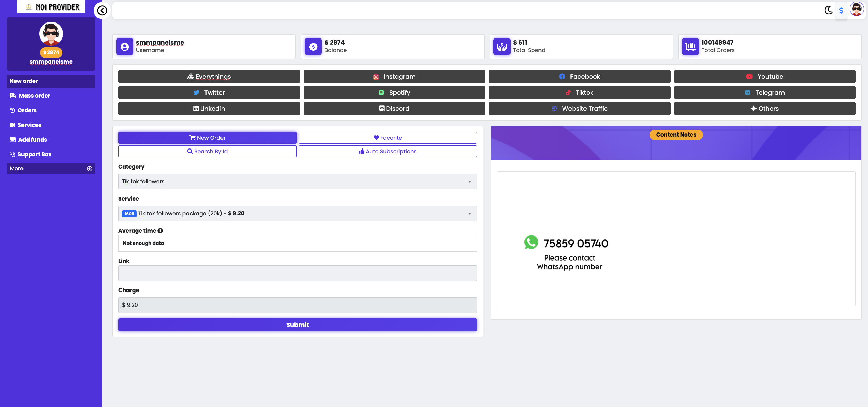Open the Category dropdown
This screenshot has width=868, height=407.
coord(297,182)
